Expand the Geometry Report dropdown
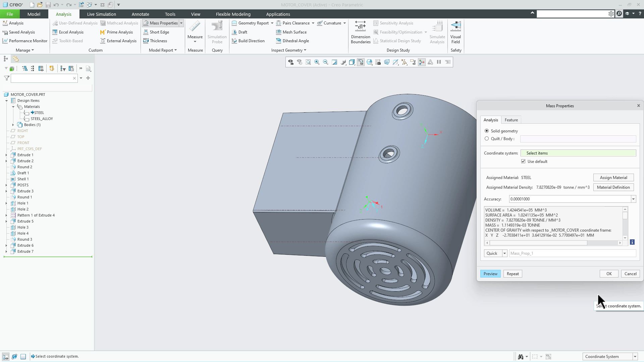The height and width of the screenshot is (362, 644). pos(272,23)
